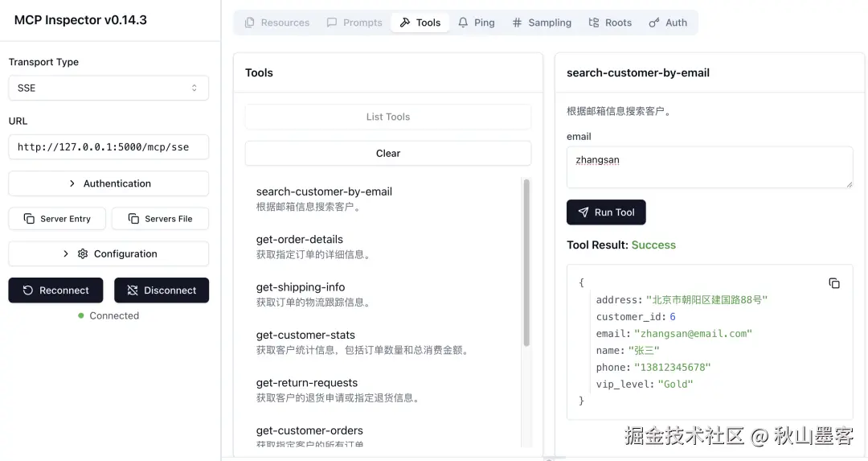Viewport: 868px width, 461px height.
Task: Click the Configuration gear icon
Action: 83,253
